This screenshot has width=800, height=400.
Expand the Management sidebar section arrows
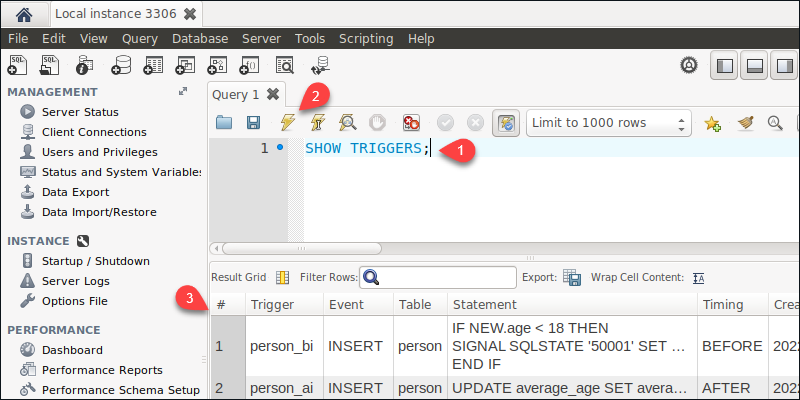(183, 92)
